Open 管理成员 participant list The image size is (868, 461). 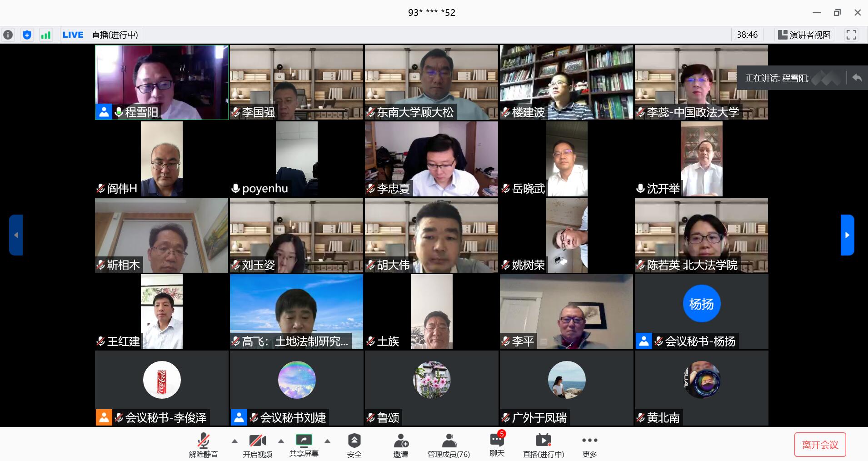tap(449, 445)
